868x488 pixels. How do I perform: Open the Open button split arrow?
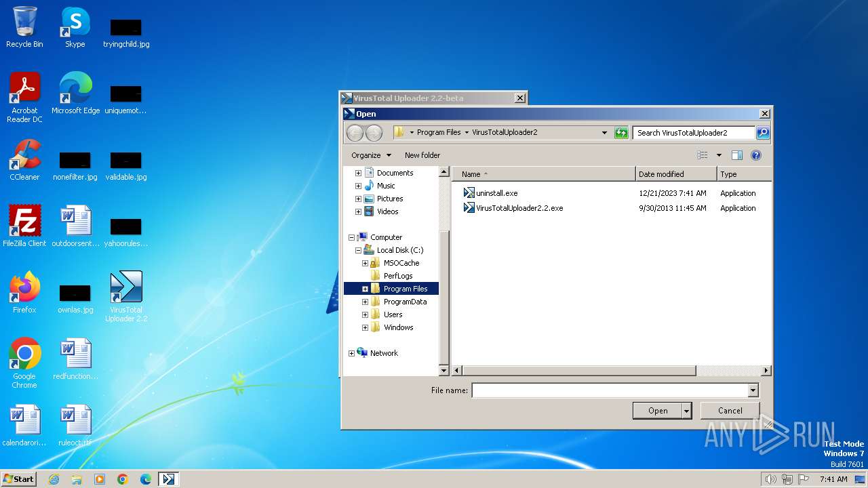click(686, 411)
